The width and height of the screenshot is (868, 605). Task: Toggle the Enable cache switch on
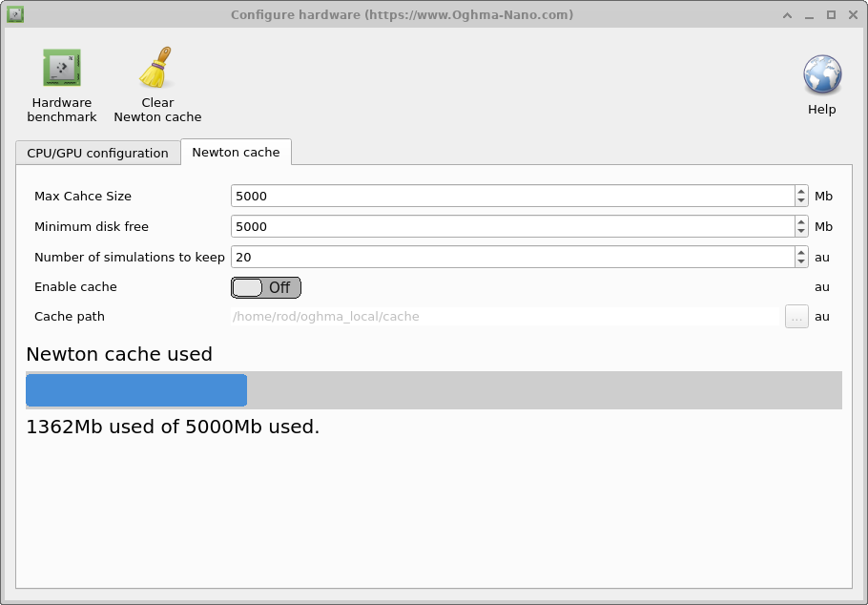[x=265, y=287]
